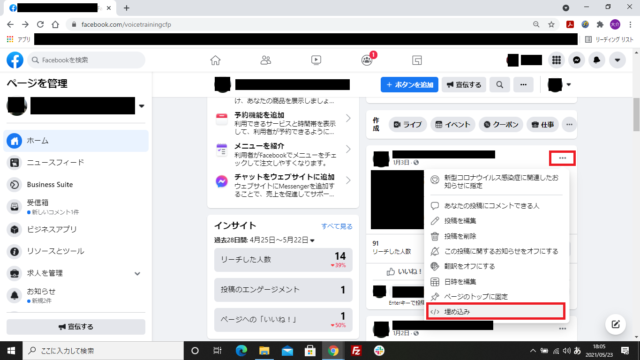
Task: Open the Gaming icon in top navigation
Action: click(x=417, y=60)
